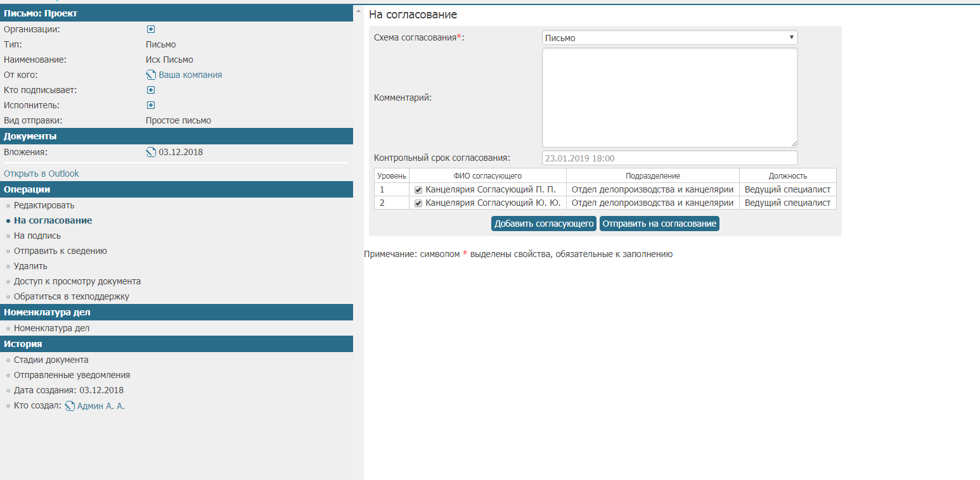
Task: Click the Подразделение column header
Action: [x=653, y=175]
